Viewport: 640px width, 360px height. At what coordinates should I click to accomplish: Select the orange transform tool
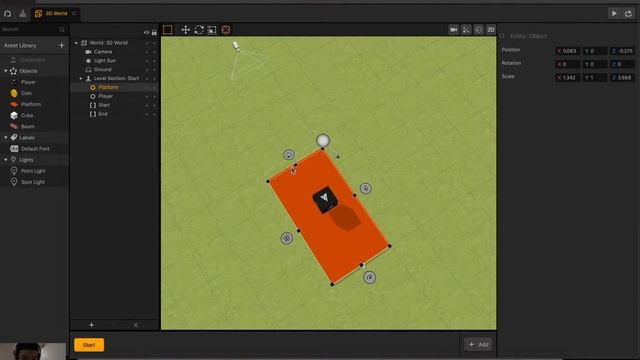pyautogui.click(x=226, y=30)
